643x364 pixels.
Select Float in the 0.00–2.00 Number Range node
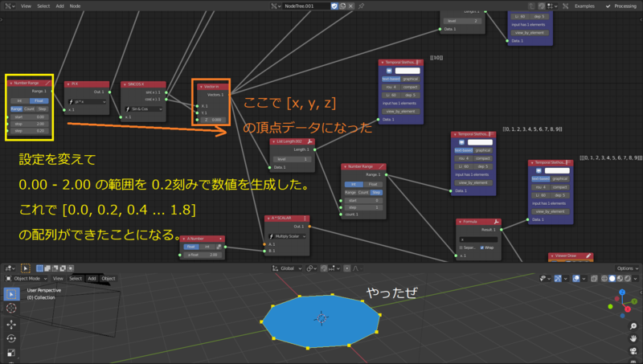(39, 100)
